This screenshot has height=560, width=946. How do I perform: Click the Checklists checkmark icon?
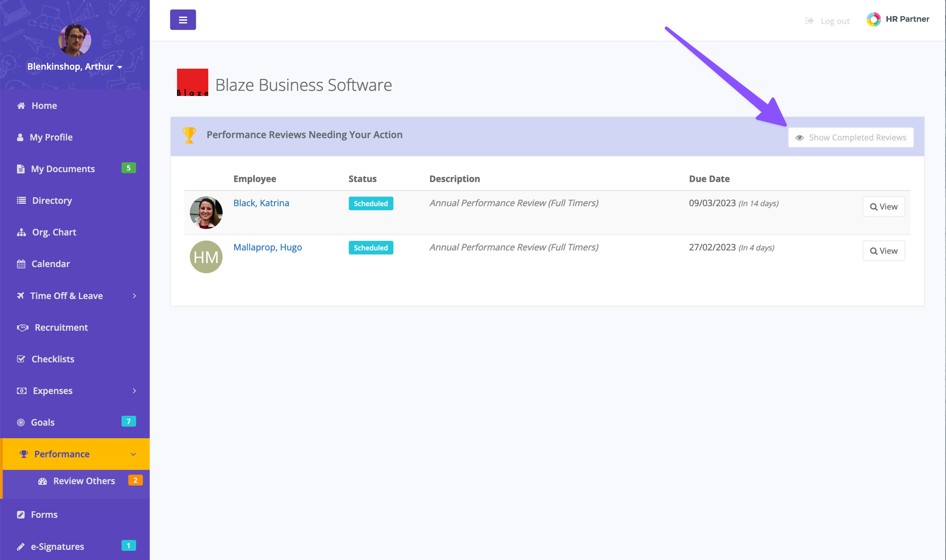[21, 359]
